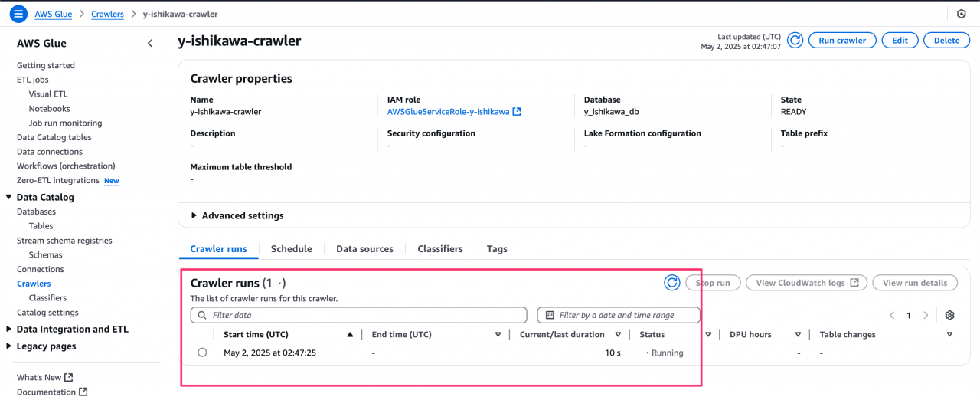Refresh the crawler details page
Screen dimensions: 980x397
tap(795, 41)
